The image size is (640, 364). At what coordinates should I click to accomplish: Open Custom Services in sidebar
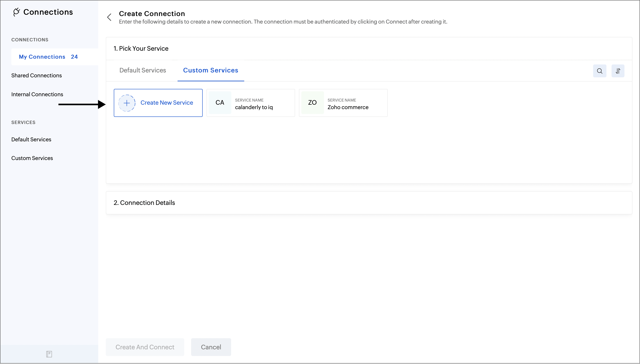[x=32, y=158]
